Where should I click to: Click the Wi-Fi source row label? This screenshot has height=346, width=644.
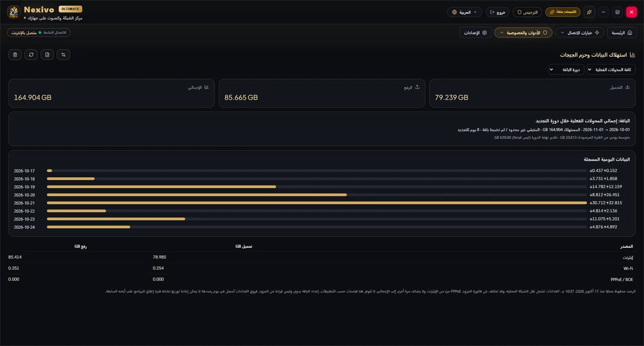[x=628, y=268]
